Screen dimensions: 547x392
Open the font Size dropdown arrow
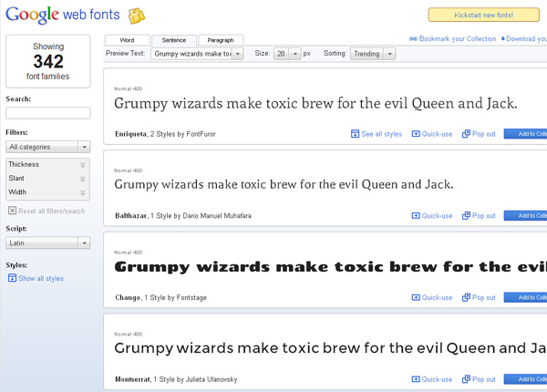295,54
